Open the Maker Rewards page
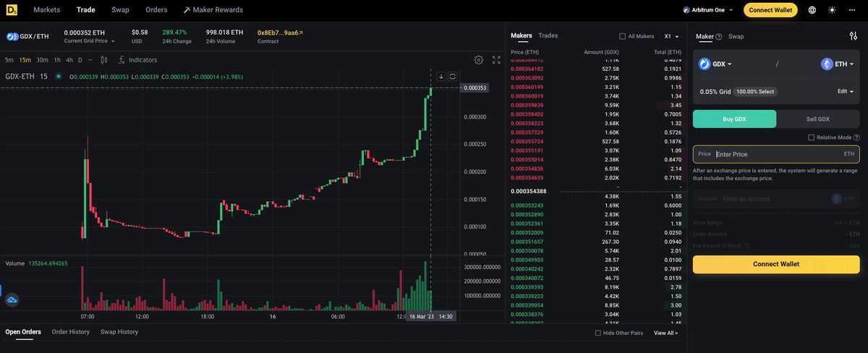Viewport: 868px width, 353px height. click(x=213, y=10)
